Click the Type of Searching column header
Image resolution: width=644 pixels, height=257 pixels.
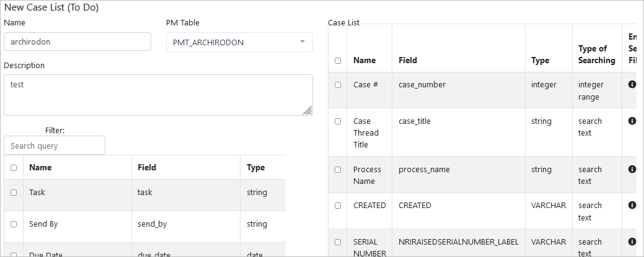click(596, 54)
